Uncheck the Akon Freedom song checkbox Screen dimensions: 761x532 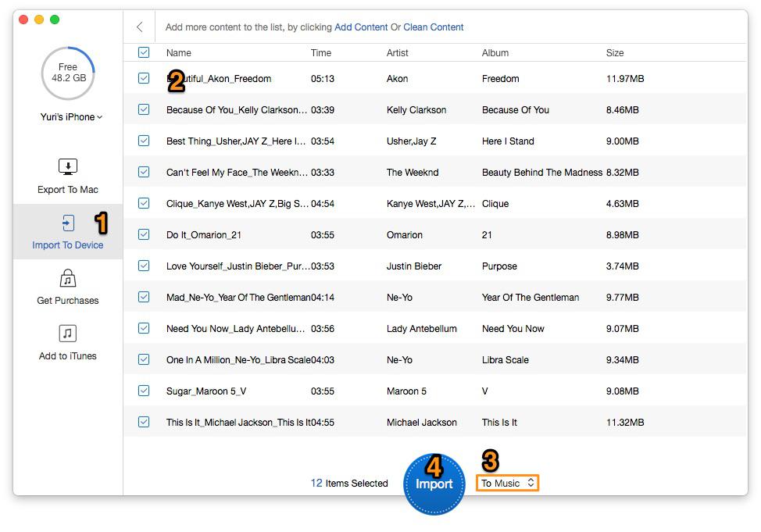(144, 78)
